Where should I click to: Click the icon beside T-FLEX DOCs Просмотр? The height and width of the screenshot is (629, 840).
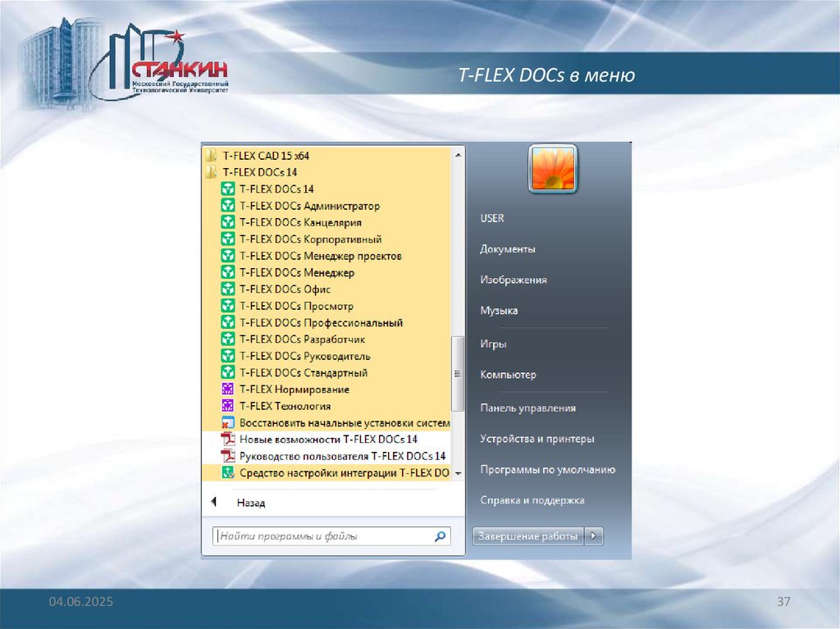point(228,305)
